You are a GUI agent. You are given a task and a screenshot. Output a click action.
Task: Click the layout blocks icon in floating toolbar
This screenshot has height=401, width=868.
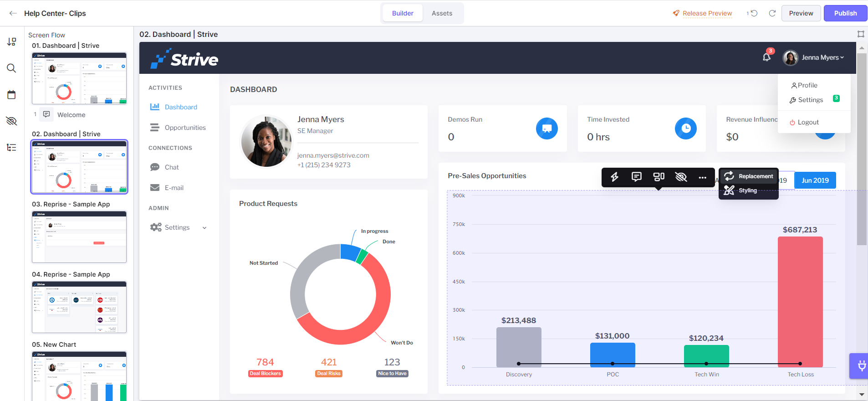659,177
